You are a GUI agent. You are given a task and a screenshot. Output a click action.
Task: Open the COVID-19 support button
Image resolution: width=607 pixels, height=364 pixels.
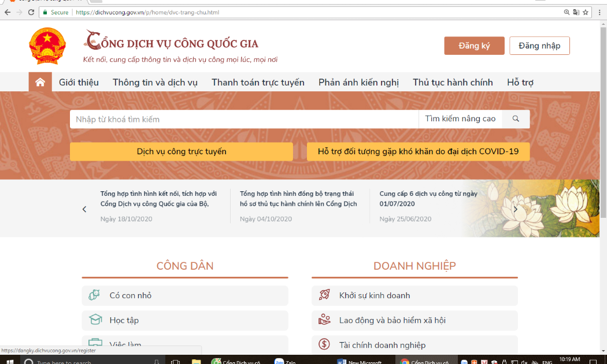(x=418, y=151)
